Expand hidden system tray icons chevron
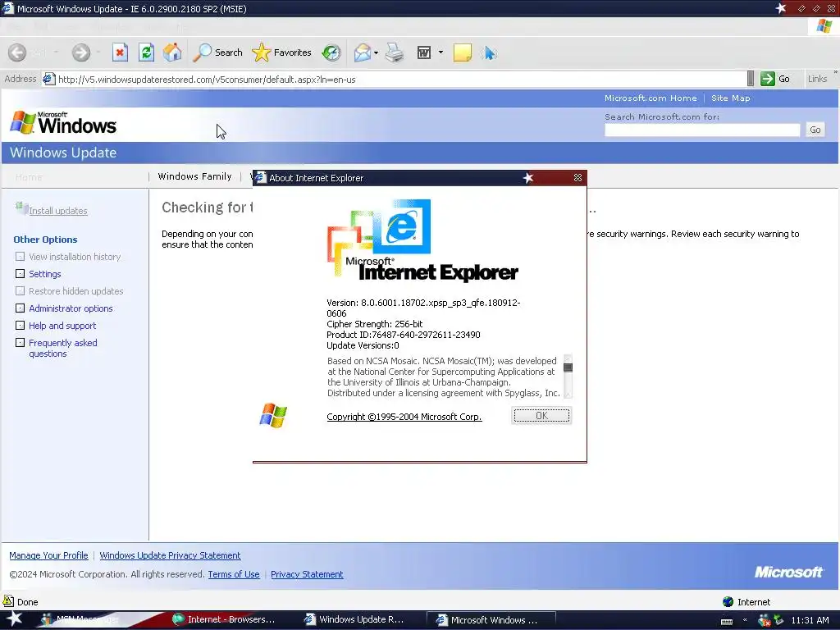840x630 pixels. pos(745,620)
